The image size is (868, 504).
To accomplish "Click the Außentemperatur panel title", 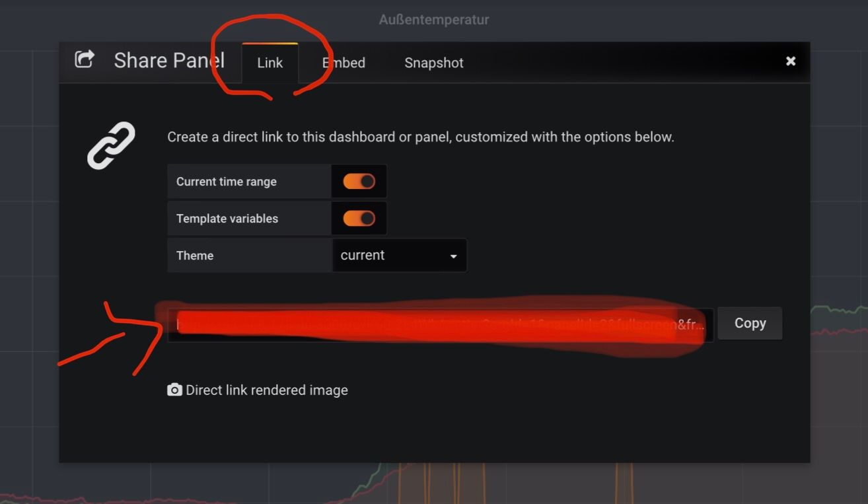I will tap(434, 20).
